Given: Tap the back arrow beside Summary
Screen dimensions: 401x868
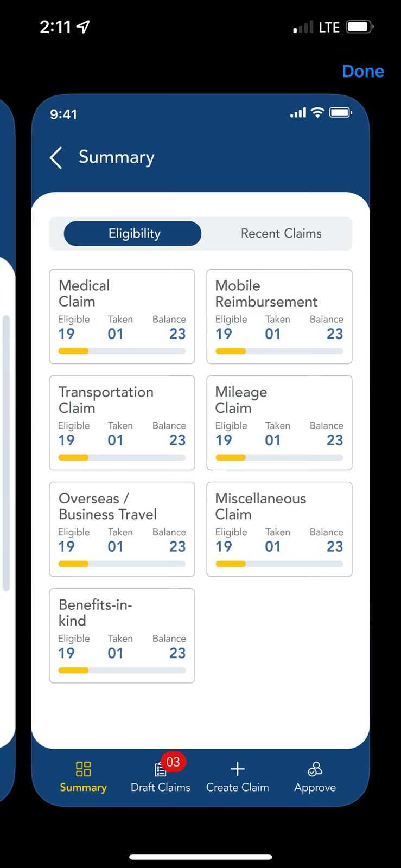Looking at the screenshot, I should [x=56, y=158].
